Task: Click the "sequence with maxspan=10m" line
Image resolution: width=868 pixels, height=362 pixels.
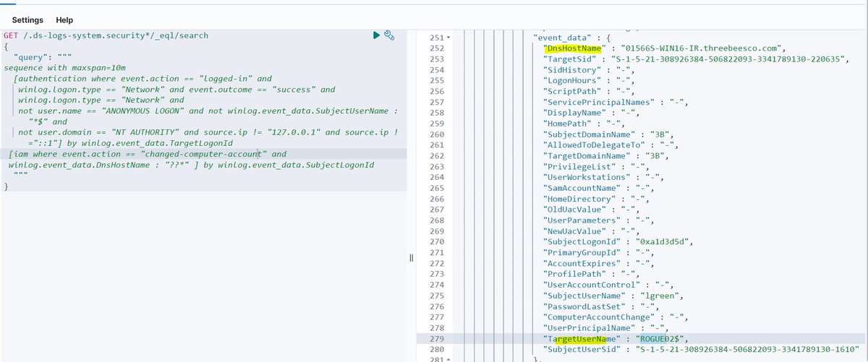Action: pyautogui.click(x=55, y=69)
